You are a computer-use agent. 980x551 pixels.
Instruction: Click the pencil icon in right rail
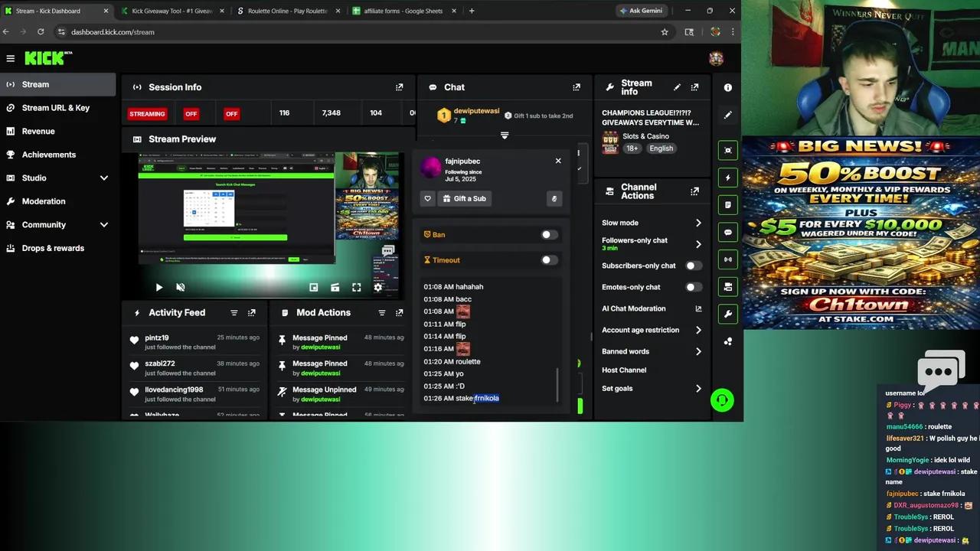(728, 115)
